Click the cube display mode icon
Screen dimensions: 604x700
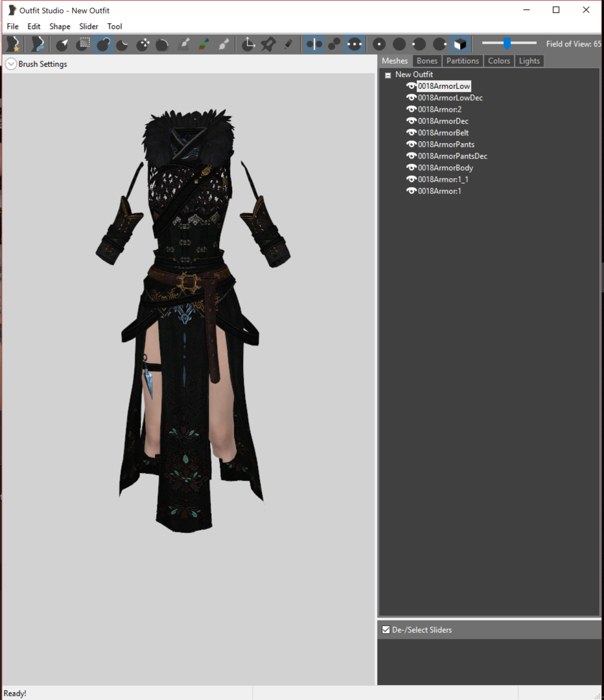[x=460, y=44]
